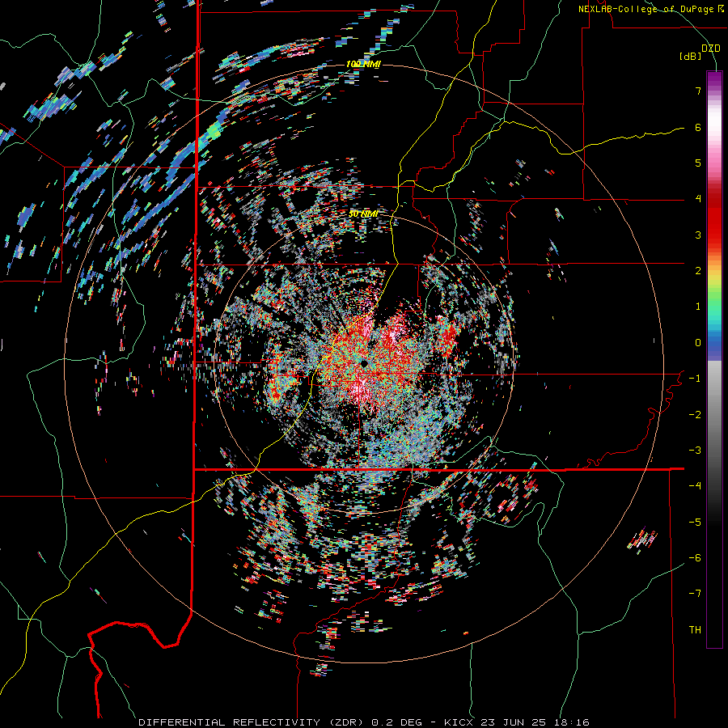Click the 2 value on color scale
The width and height of the screenshot is (728, 728).
point(698,271)
